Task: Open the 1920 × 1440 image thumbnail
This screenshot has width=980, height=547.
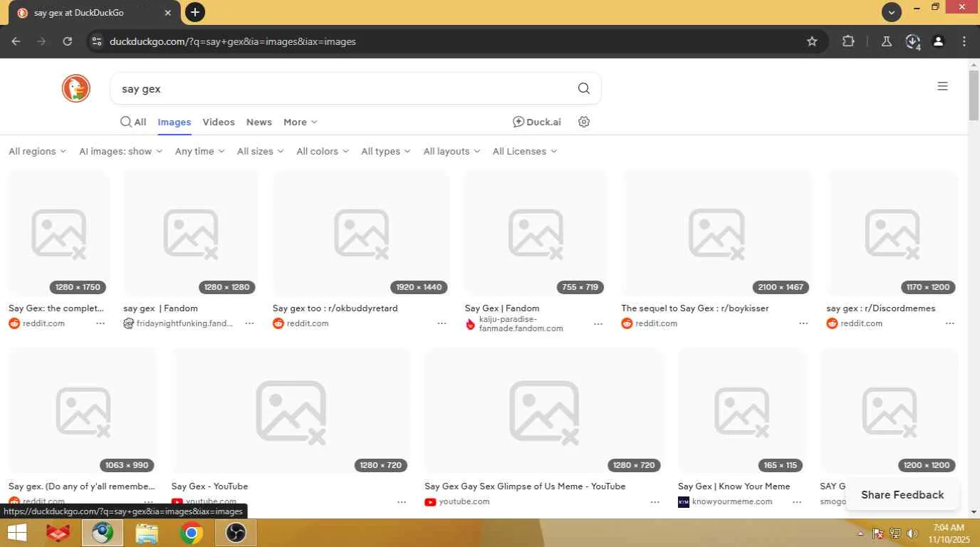Action: coord(361,233)
